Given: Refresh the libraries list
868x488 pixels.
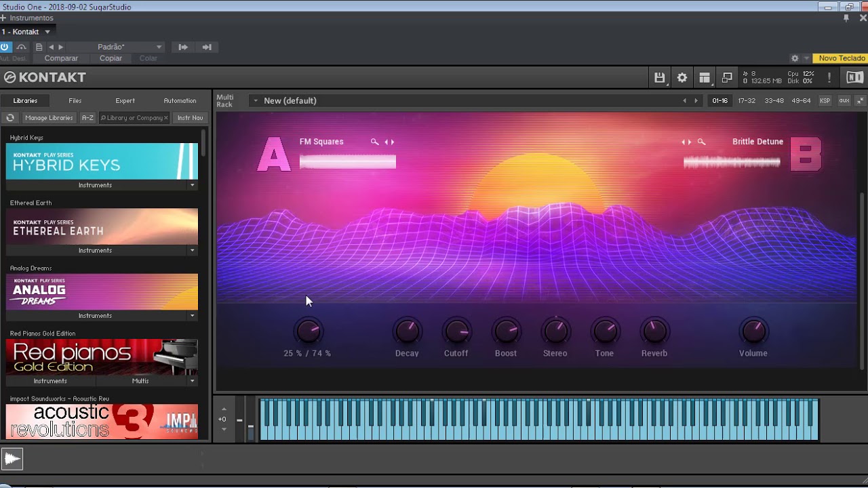Looking at the screenshot, I should pos(10,118).
